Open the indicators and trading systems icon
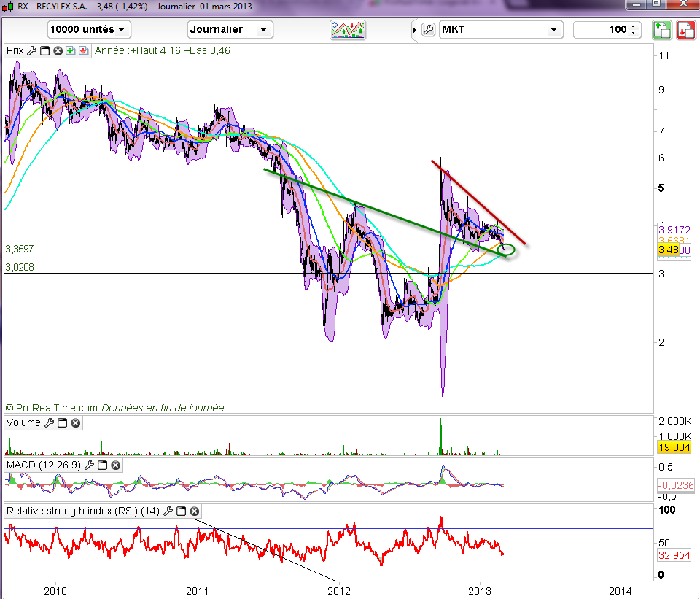Image resolution: width=700 pixels, height=599 pixels. [x=348, y=30]
